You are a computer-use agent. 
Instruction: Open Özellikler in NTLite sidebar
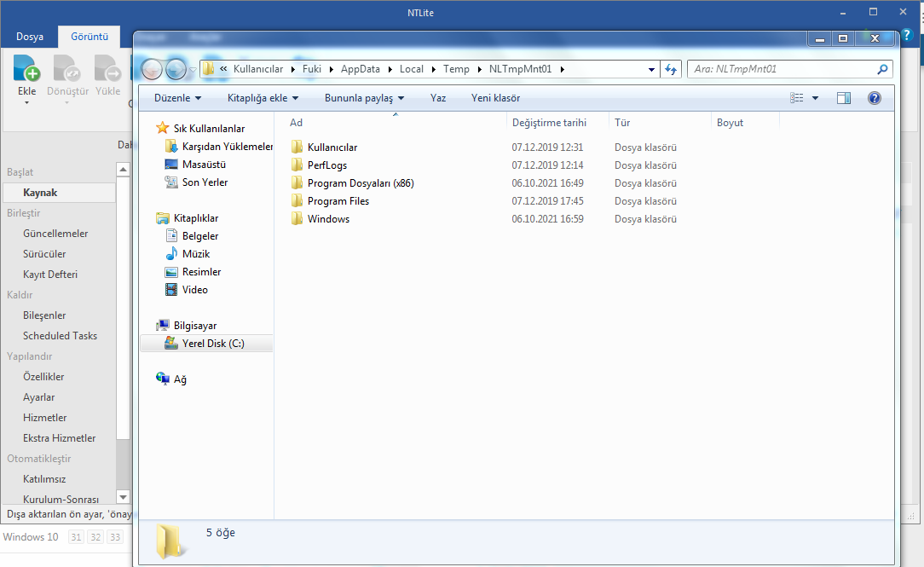(43, 377)
